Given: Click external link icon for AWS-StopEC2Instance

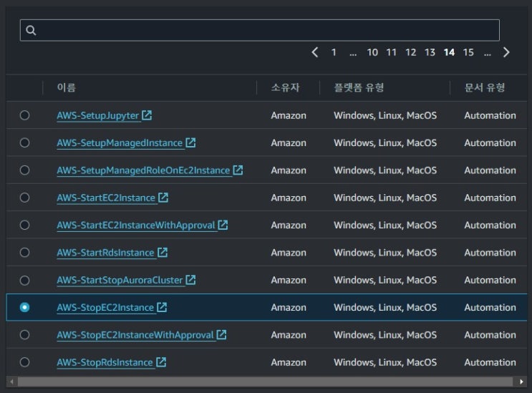Looking at the screenshot, I should pos(162,308).
